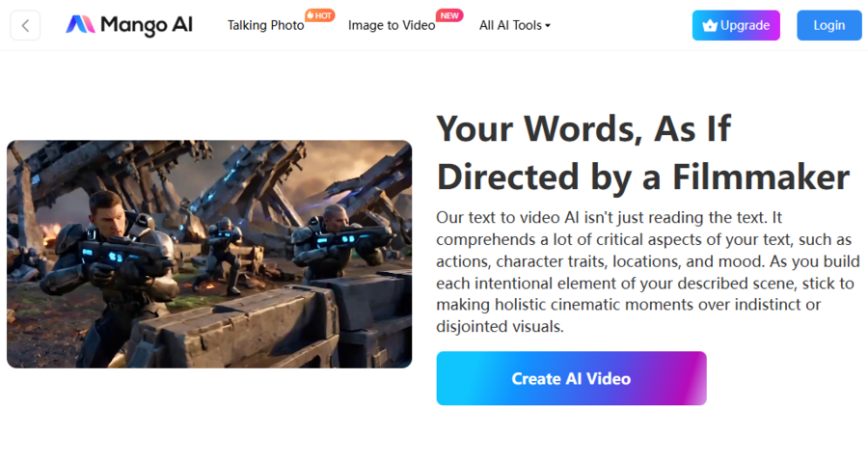Click the caret beside All AI Tools
868x462 pixels.
pos(548,26)
